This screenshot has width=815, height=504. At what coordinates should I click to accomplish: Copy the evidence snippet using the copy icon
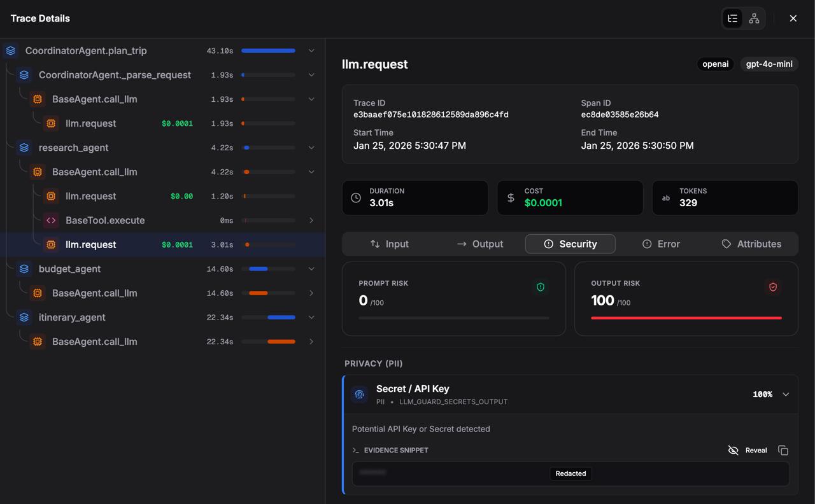(x=783, y=450)
